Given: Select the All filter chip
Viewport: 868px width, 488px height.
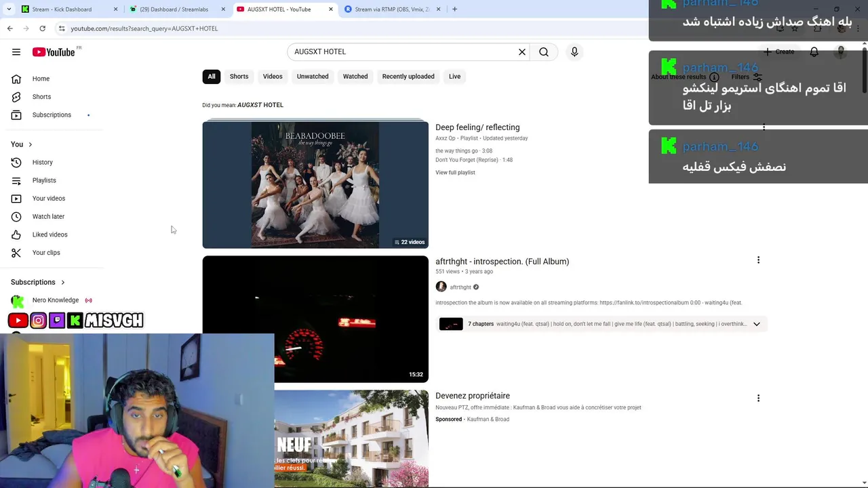Looking at the screenshot, I should tap(212, 77).
